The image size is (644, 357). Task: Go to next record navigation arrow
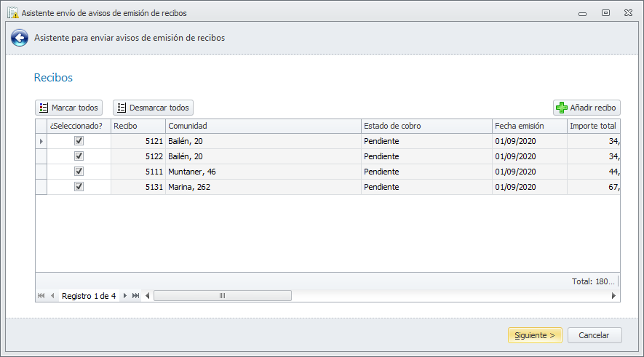click(125, 296)
